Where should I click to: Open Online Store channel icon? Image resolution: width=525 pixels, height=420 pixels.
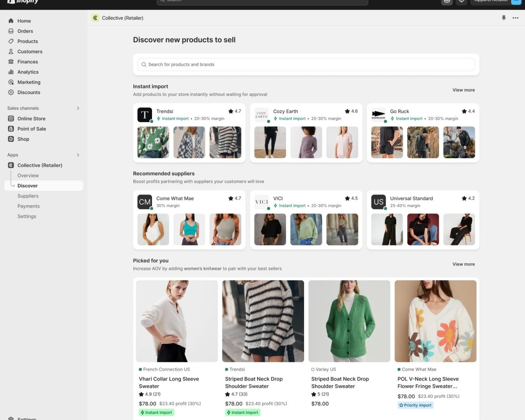pyautogui.click(x=11, y=119)
